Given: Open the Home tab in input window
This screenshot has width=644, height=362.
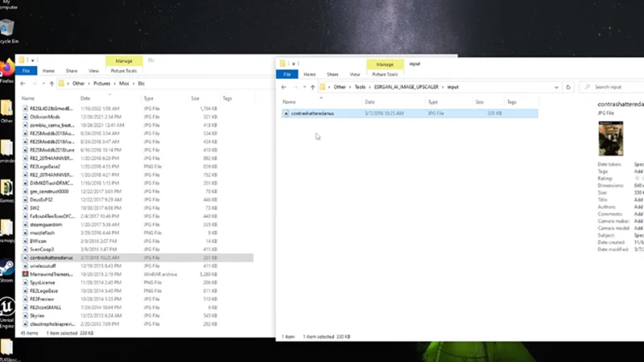Looking at the screenshot, I should pos(310,74).
